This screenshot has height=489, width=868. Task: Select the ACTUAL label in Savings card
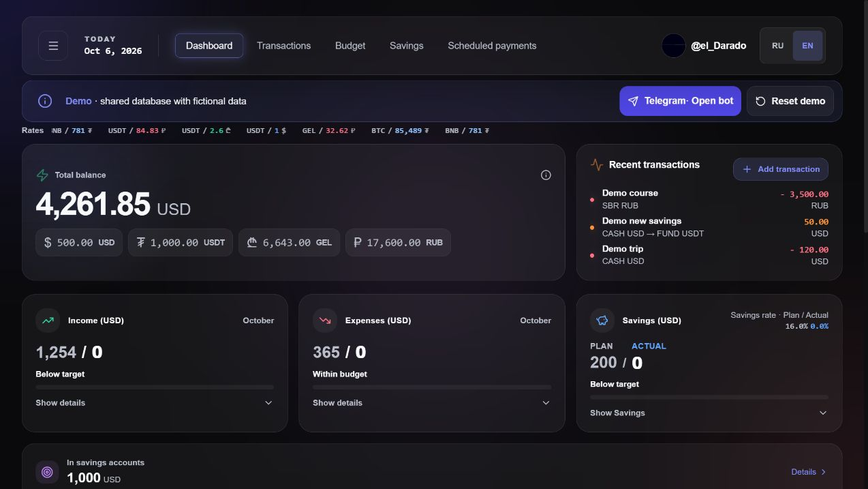point(649,346)
